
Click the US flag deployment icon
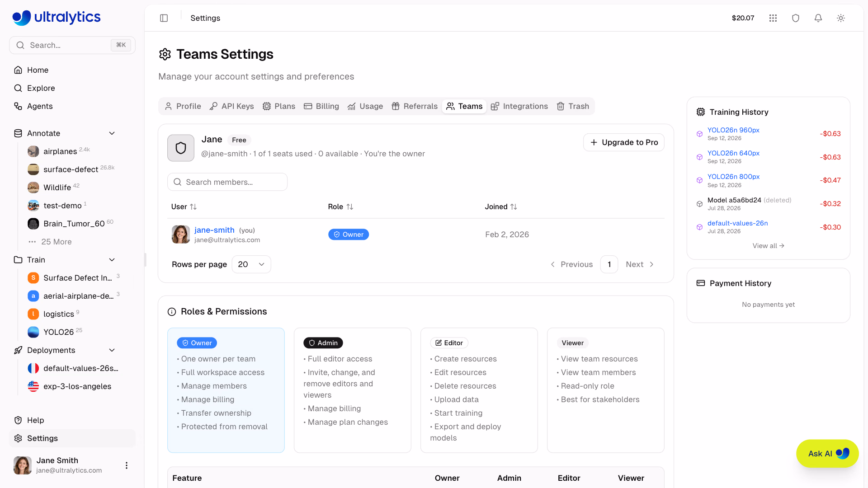tap(33, 386)
